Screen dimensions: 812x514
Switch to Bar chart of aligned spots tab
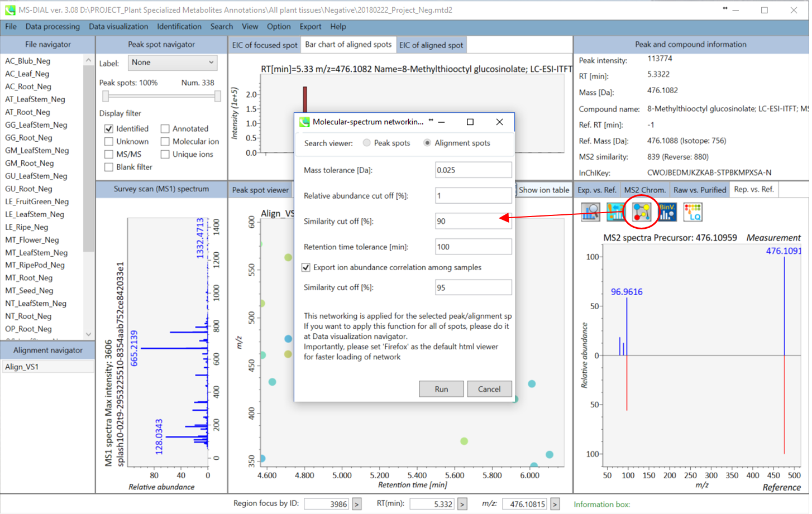pos(348,45)
